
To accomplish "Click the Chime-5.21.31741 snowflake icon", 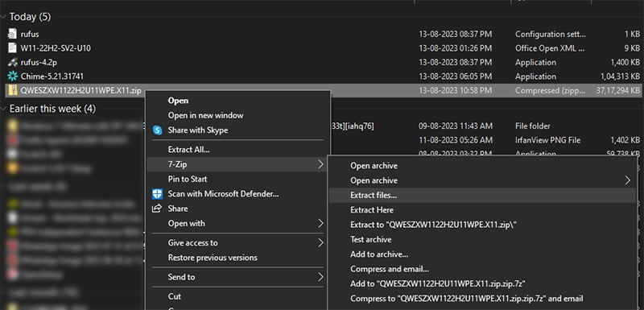I will pyautogui.click(x=13, y=76).
